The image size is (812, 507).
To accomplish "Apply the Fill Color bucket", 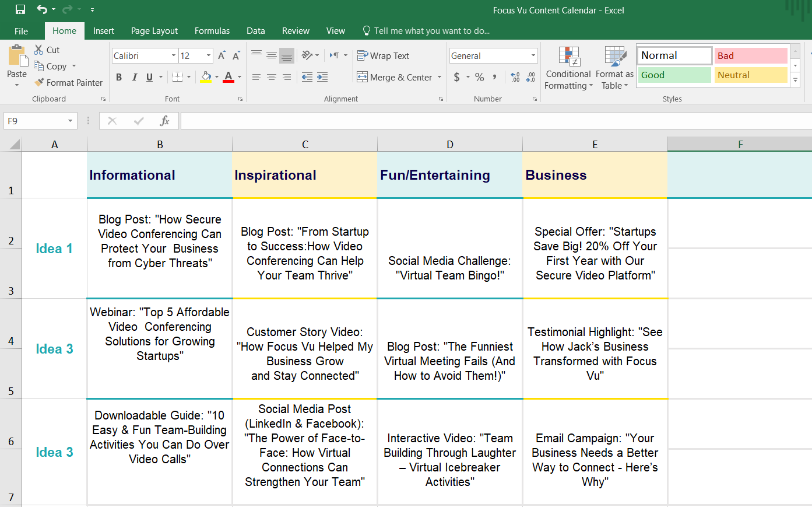I will click(x=206, y=77).
